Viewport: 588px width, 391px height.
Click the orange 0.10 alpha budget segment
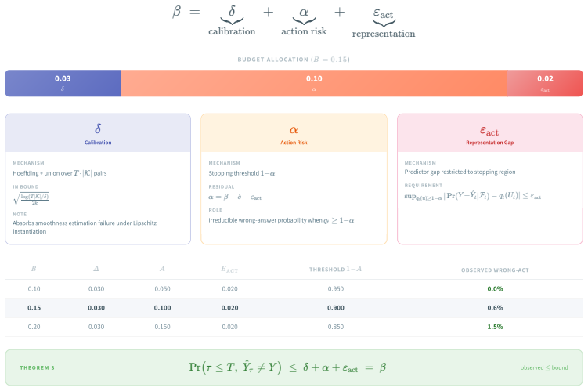click(314, 83)
